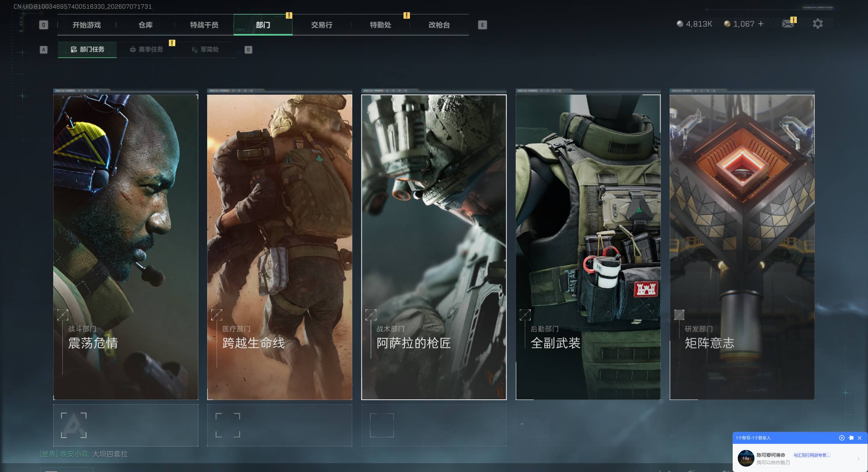Switch to the 仓库 tab
The width and height of the screenshot is (868, 472).
145,25
